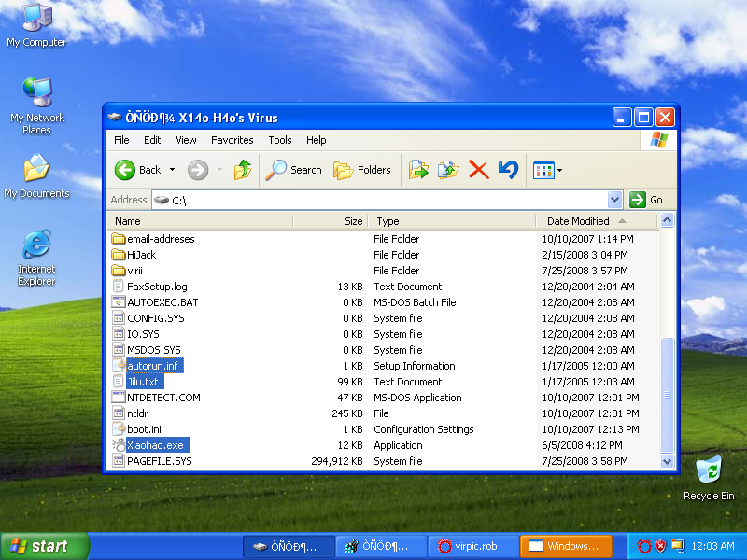Click the red shield security tray icon

click(x=660, y=546)
